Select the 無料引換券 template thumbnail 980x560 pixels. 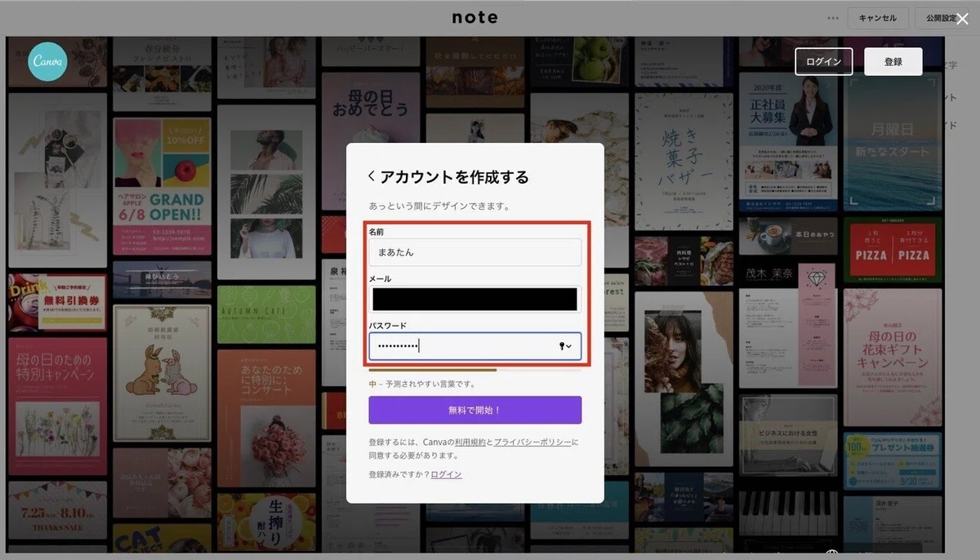pyautogui.click(x=57, y=302)
